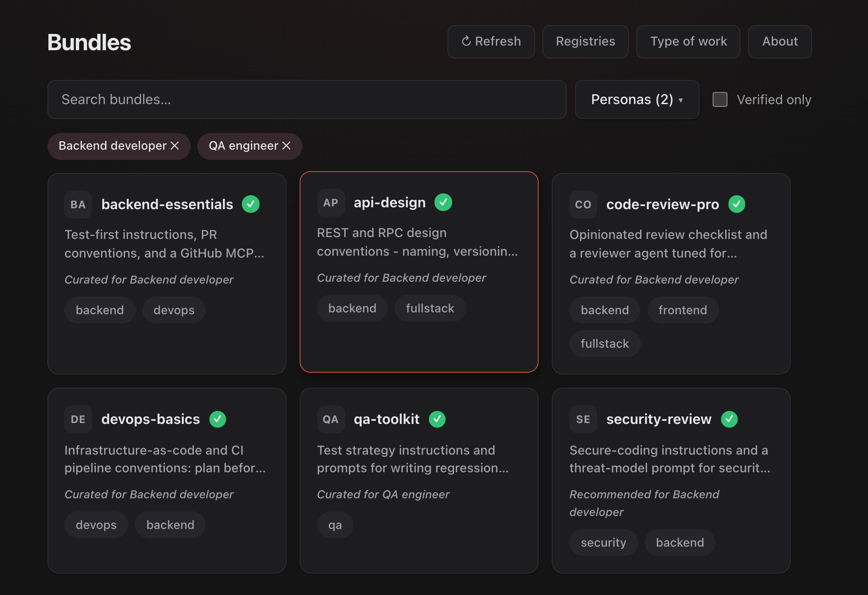
Task: Expand the Personas (2) dropdown
Action: 637,99
